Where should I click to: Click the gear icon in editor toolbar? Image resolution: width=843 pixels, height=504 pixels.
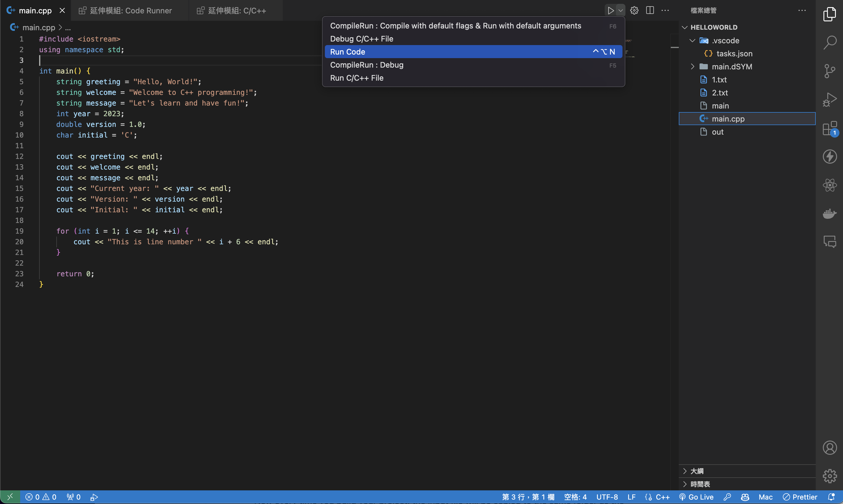[634, 11]
